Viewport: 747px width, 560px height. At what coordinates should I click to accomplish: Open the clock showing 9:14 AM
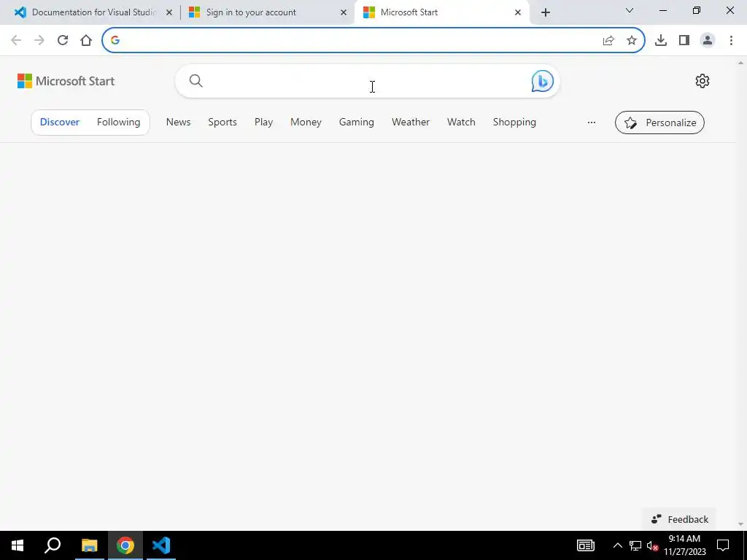[684, 545]
